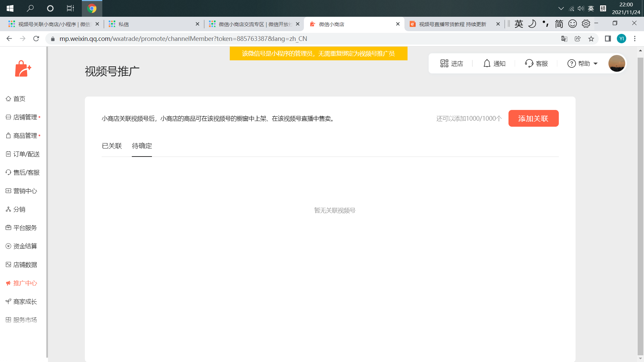The height and width of the screenshot is (362, 644).
Task: Expand hidden system tray icons chevron
Action: 561,8
